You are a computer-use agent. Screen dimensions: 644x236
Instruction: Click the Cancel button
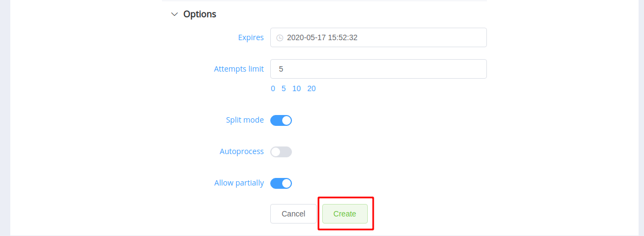[293, 214]
